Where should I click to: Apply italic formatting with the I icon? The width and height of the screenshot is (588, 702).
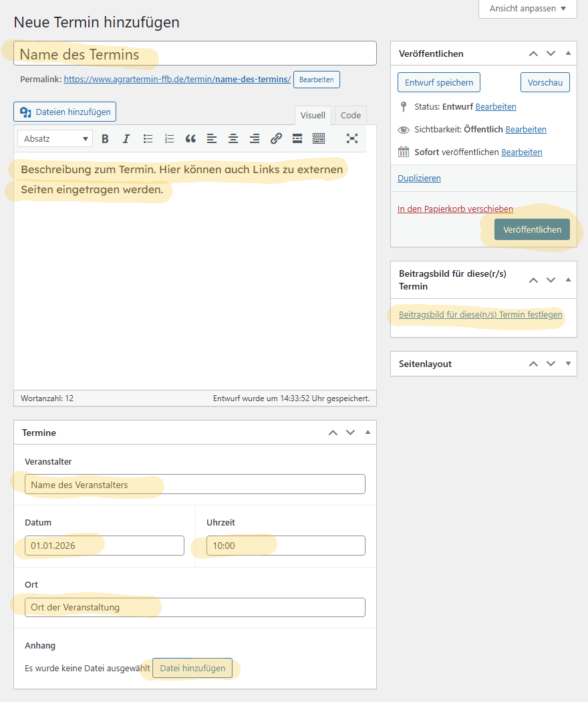click(126, 139)
